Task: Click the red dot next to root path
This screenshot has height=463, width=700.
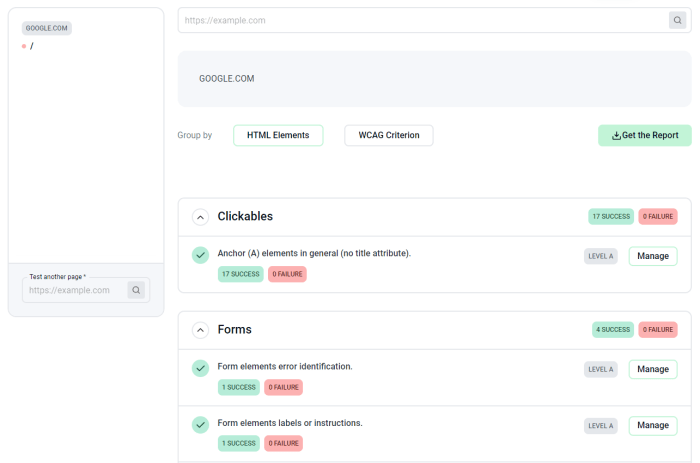Action: coord(24,46)
